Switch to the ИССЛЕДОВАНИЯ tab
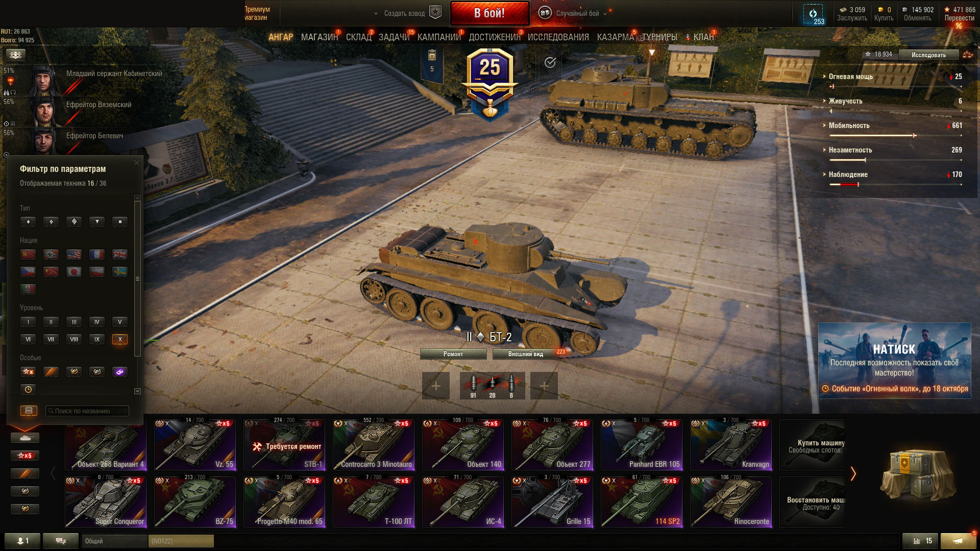 pos(558,37)
